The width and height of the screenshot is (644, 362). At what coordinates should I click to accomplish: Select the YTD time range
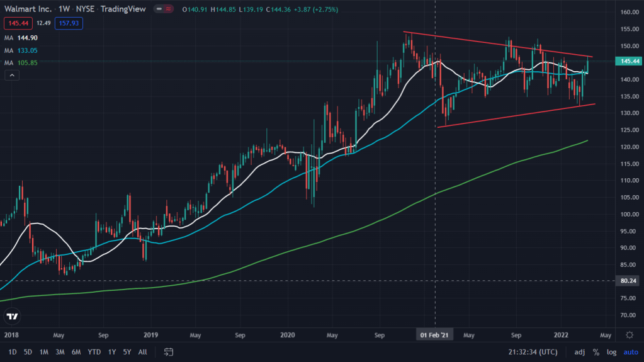point(94,351)
